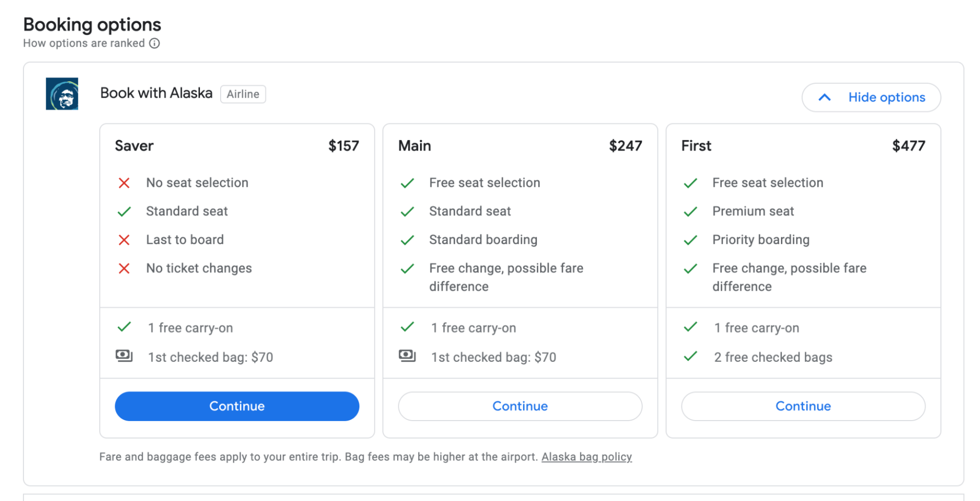Click Main's checked bag fee money icon

point(407,355)
